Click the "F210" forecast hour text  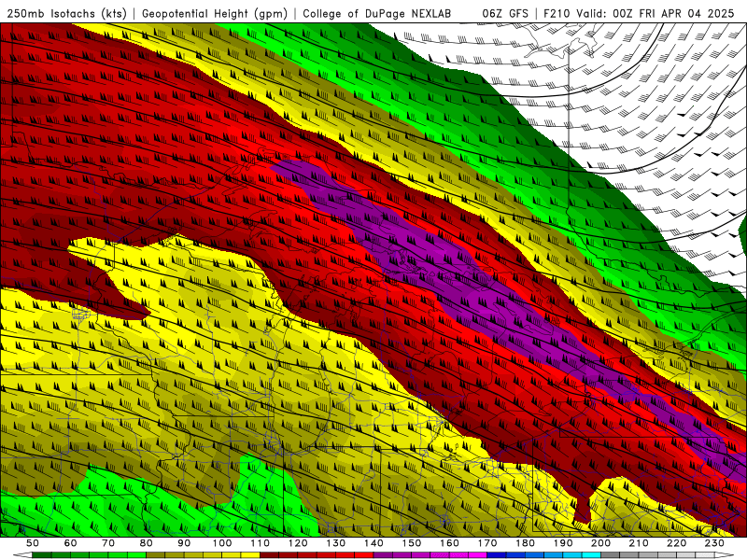tap(557, 13)
